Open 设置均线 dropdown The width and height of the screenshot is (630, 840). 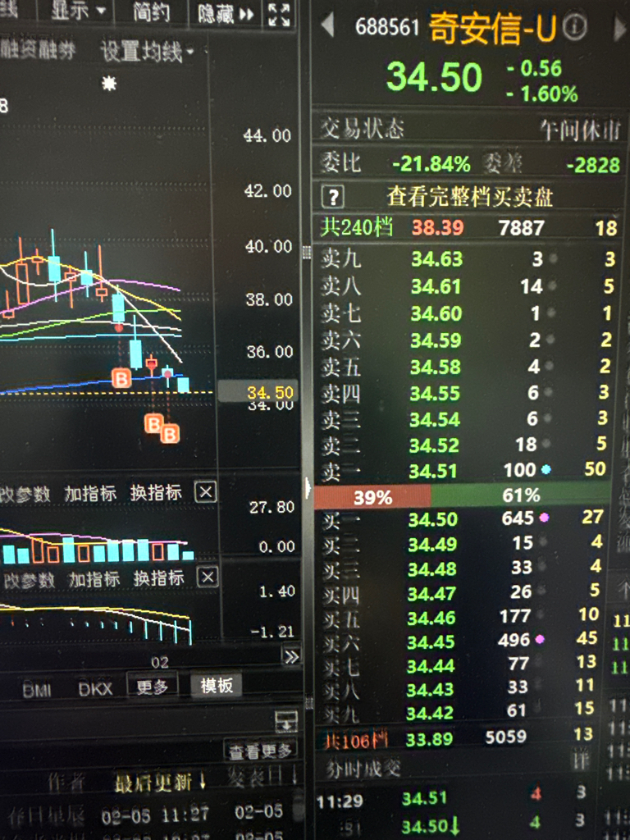point(147,52)
